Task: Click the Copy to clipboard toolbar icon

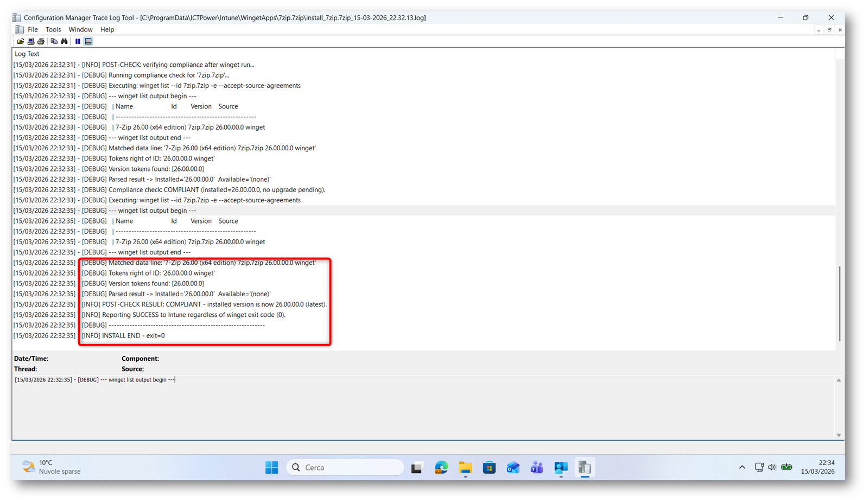Action: (54, 41)
